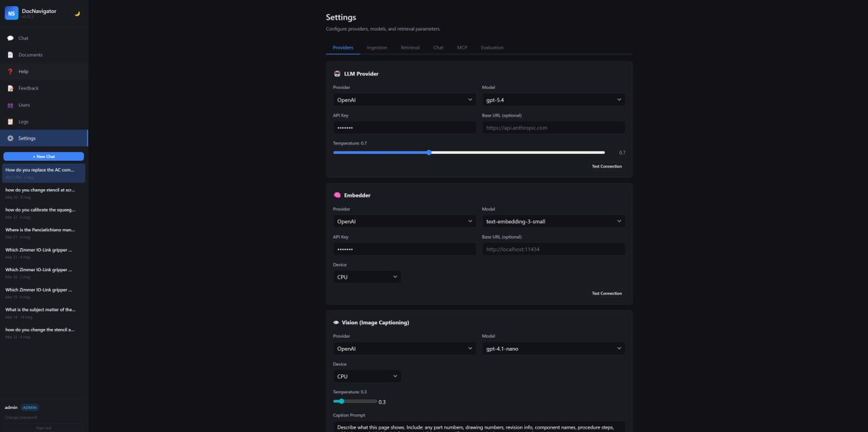
Task: Click the Change password link
Action: point(21,417)
